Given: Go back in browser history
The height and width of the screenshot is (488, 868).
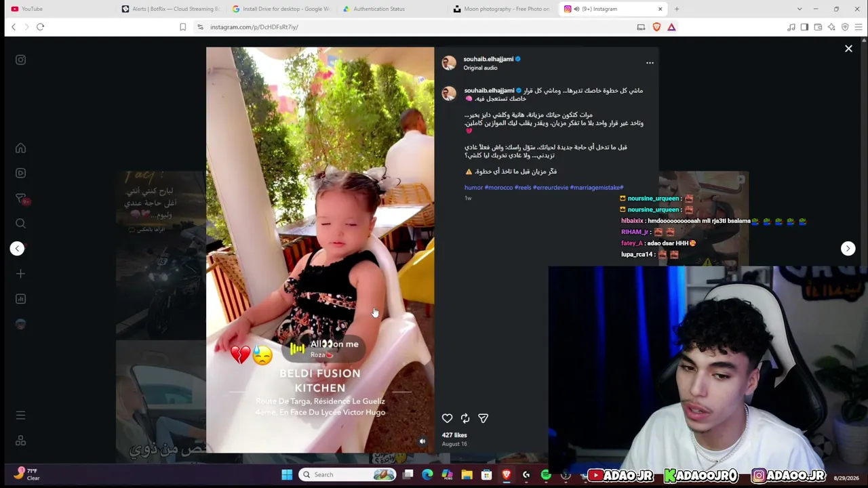Looking at the screenshot, I should tap(14, 27).
